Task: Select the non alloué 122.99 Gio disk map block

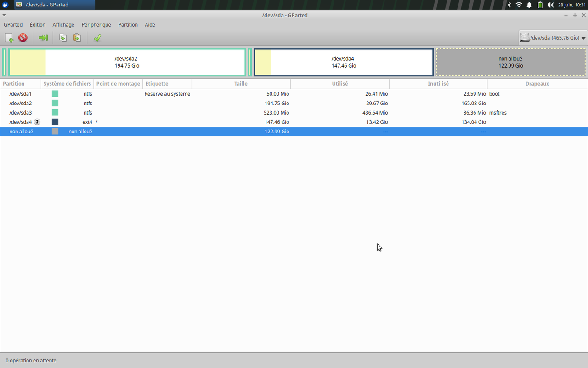Action: tap(511, 62)
